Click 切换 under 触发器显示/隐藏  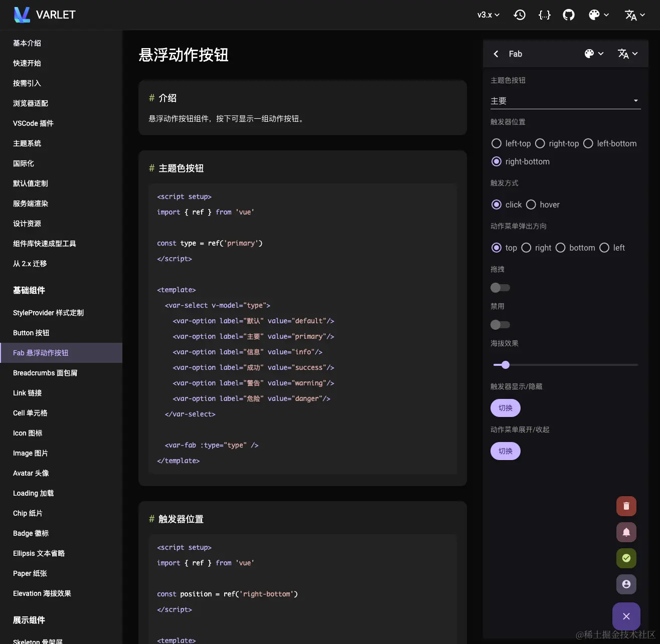(x=506, y=408)
